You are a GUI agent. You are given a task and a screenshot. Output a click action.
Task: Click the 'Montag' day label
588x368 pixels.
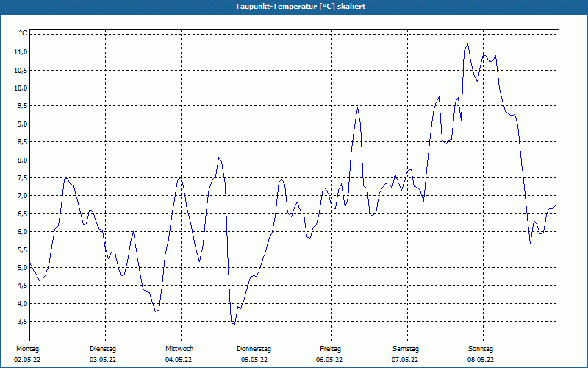point(27,349)
